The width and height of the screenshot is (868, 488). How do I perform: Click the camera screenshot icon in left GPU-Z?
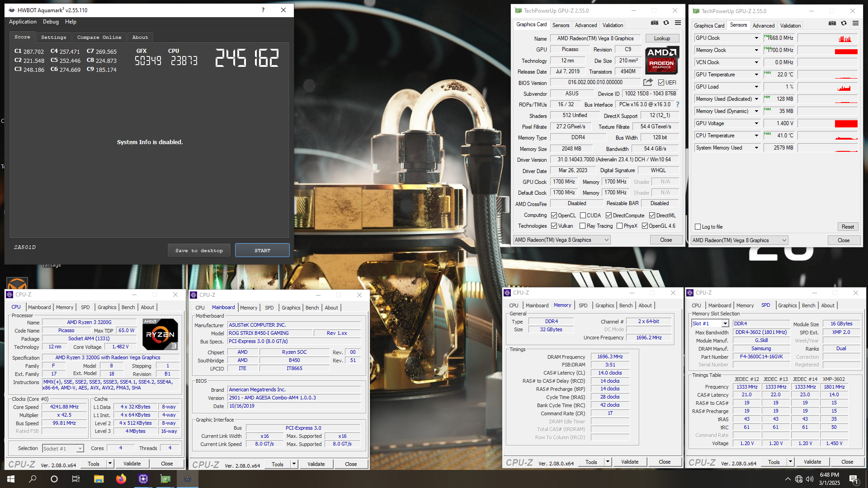pos(654,23)
